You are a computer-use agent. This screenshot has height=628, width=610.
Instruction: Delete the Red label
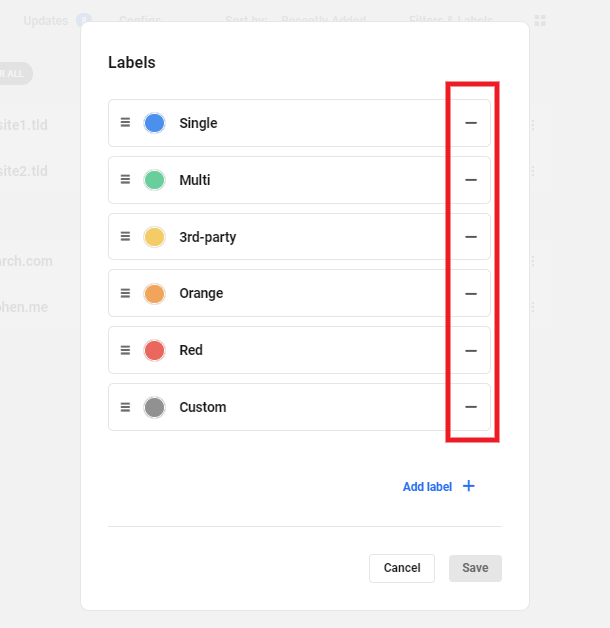tap(471, 351)
